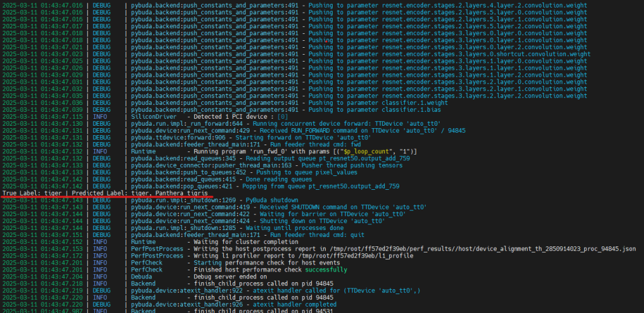Click 'Waiting until processes done' text
Viewport: 644px width, 313px height.
coord(295,228)
